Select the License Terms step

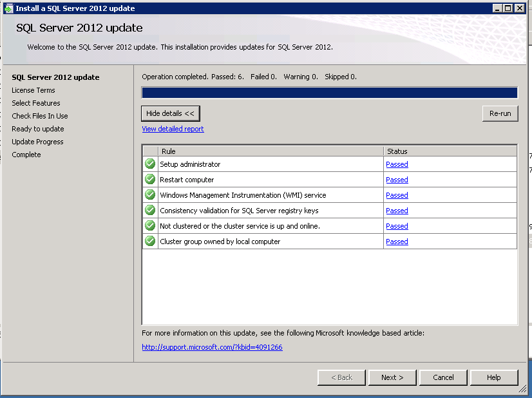click(33, 90)
